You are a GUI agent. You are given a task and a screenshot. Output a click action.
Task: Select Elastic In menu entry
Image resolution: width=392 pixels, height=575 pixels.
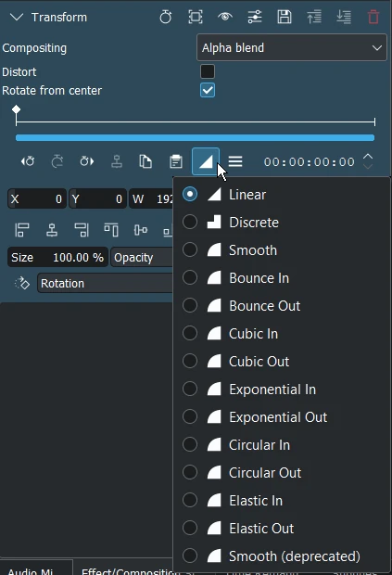pos(282,501)
